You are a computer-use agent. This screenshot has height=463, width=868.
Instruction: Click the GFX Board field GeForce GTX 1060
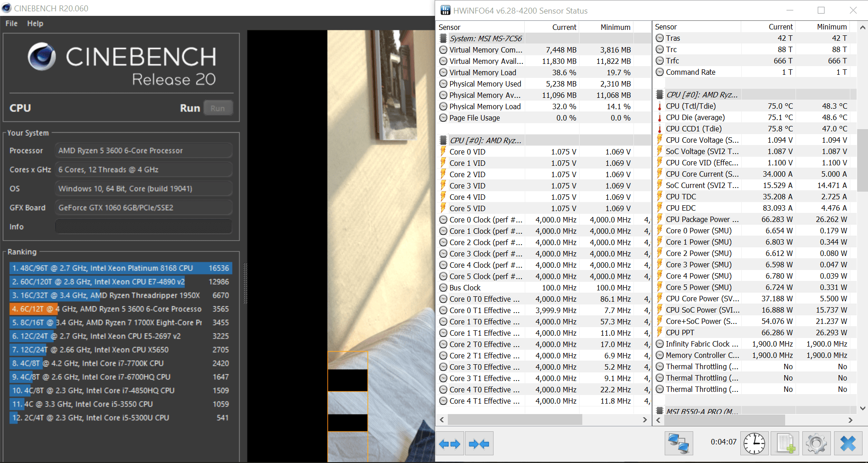click(x=144, y=207)
